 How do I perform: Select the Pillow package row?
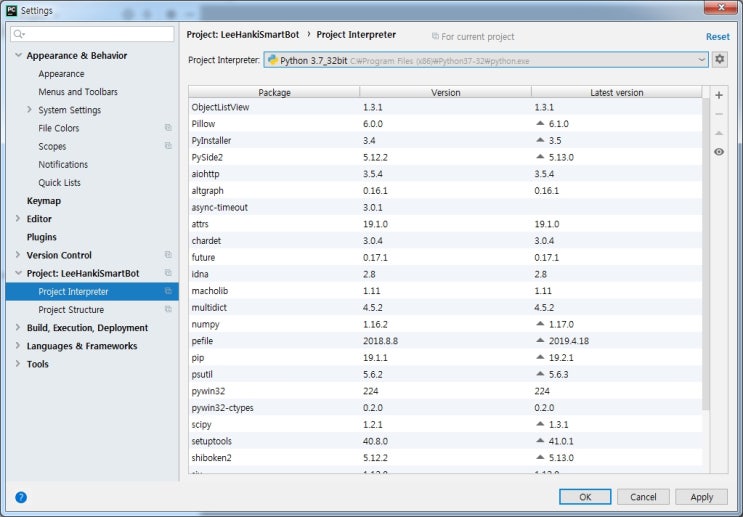(445, 124)
